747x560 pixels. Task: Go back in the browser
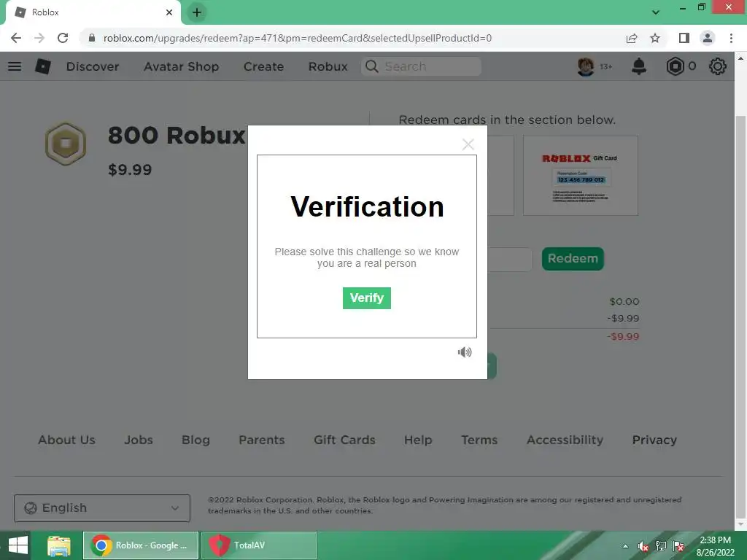(16, 38)
